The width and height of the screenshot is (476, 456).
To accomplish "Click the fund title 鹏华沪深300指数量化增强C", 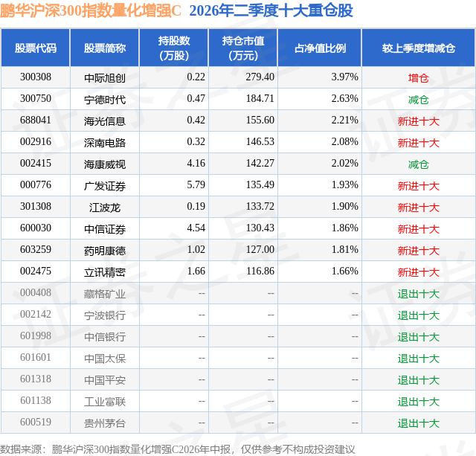I will 91,10.
